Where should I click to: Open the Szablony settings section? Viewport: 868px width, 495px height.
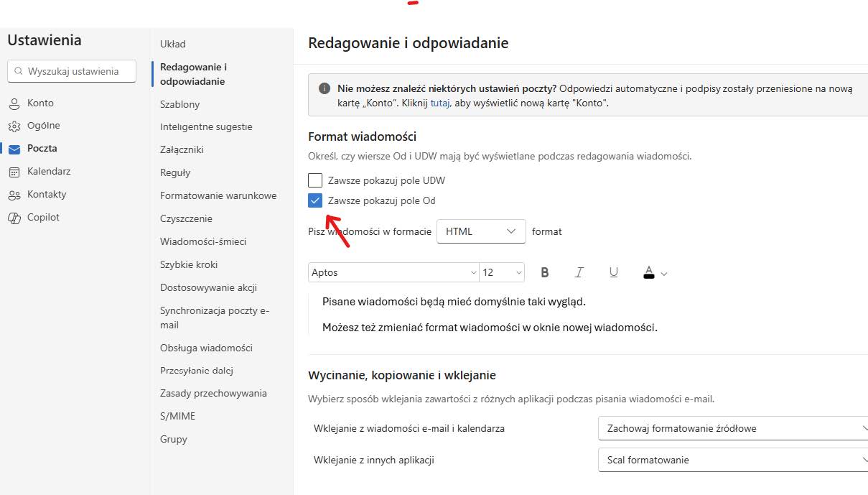179,104
